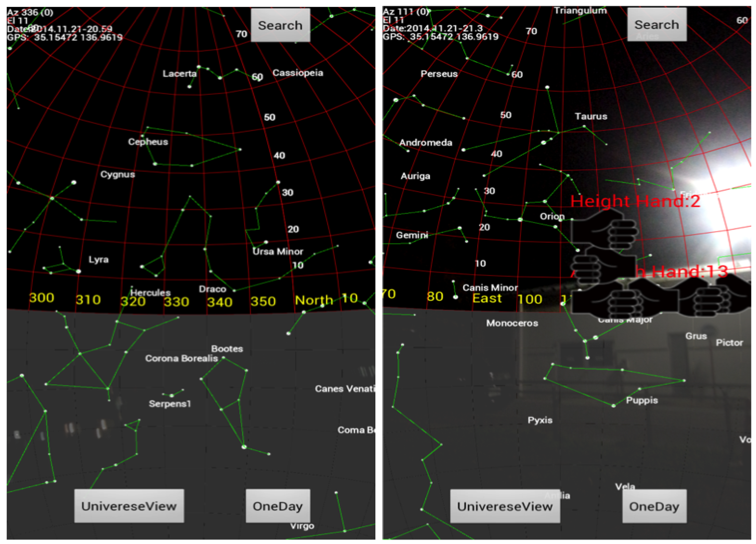Tap OneDay button in right screen
The height and width of the screenshot is (544, 756).
[654, 506]
